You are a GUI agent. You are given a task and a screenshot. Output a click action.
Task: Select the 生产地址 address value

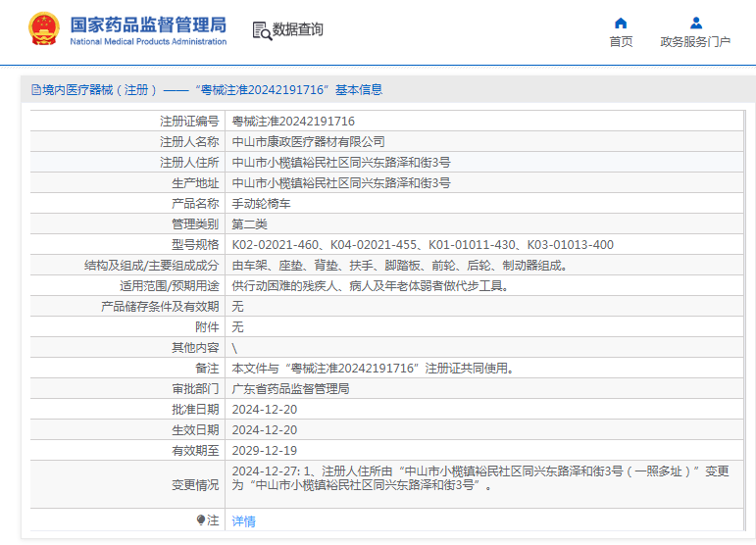coord(341,183)
